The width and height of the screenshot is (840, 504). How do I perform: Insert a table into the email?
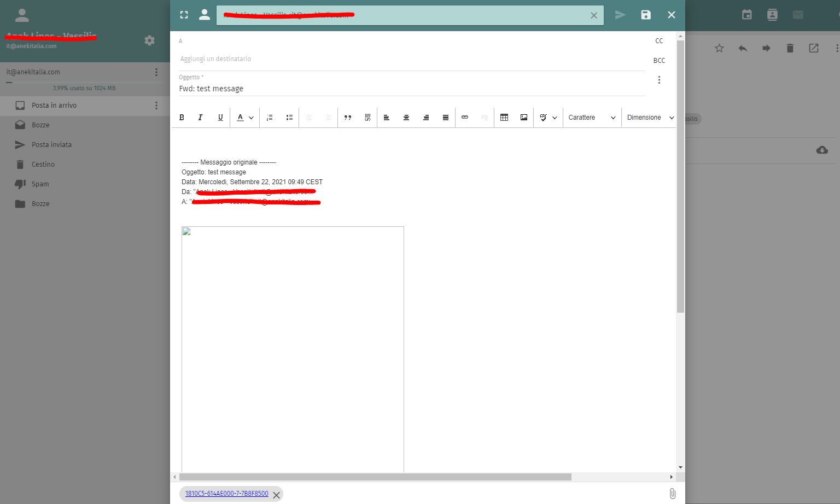[504, 118]
